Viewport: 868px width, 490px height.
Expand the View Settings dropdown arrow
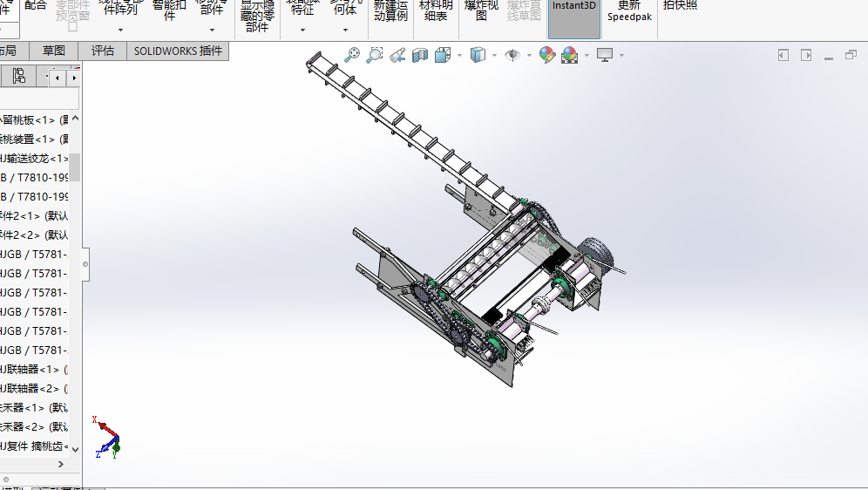[x=621, y=56]
